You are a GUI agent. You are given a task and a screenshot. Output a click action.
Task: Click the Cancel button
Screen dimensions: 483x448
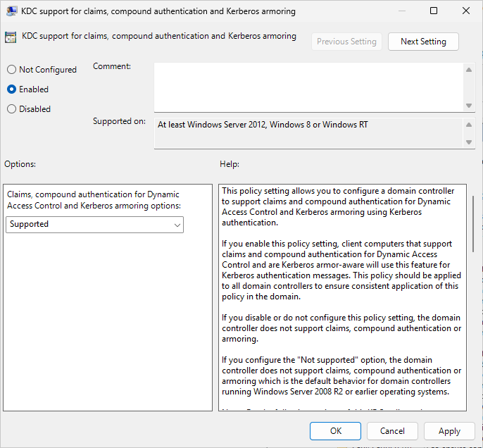tap(392, 431)
